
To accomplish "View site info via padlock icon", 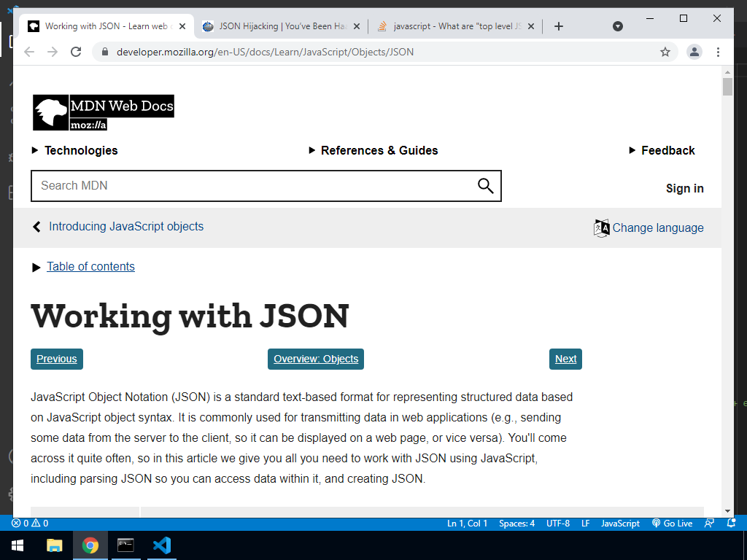I will click(105, 52).
